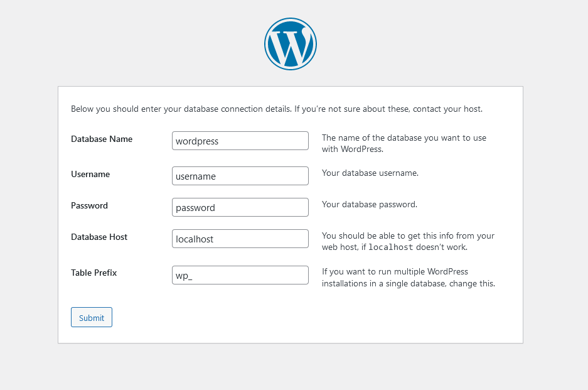Click the web host hint text

pyautogui.click(x=407, y=241)
